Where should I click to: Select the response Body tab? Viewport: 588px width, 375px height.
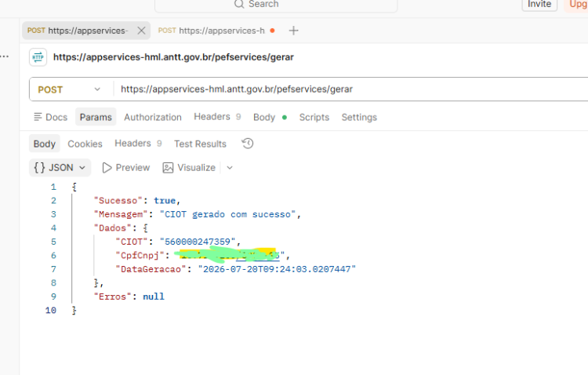[x=44, y=144]
